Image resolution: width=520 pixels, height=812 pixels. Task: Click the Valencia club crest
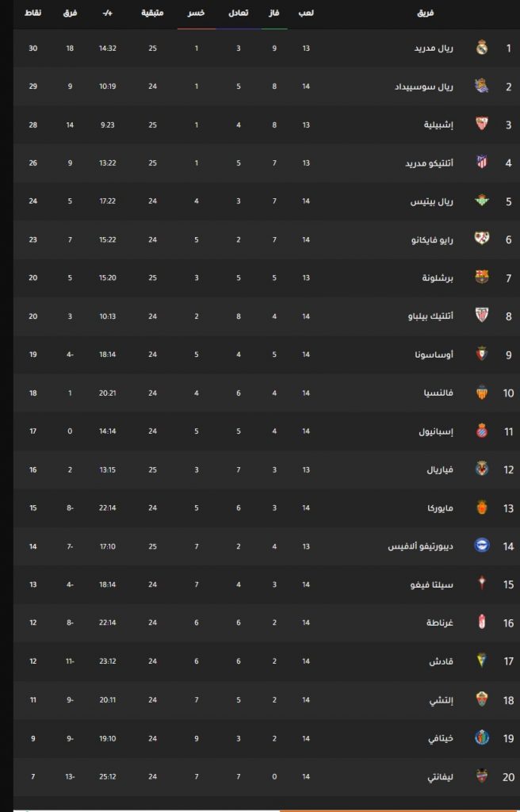click(x=482, y=393)
